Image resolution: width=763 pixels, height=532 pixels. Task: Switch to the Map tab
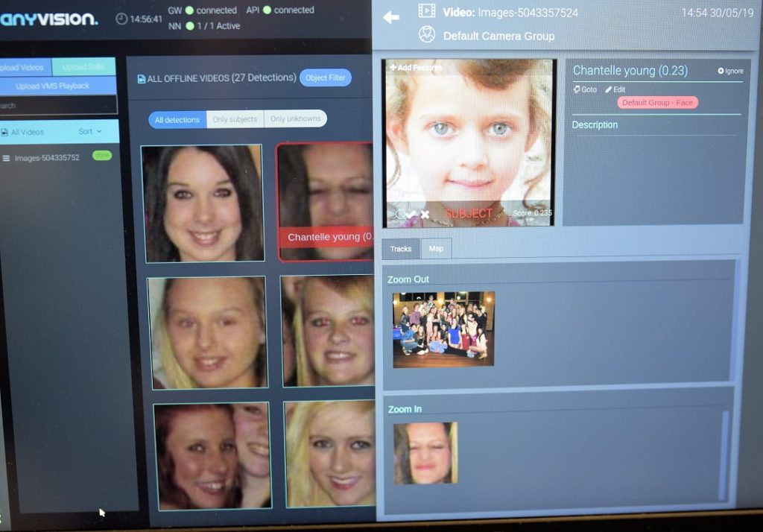tap(436, 249)
